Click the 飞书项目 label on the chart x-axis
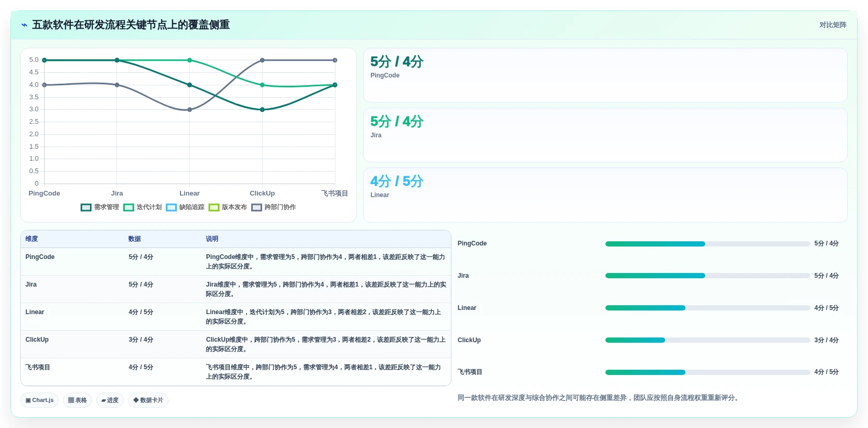 [334, 193]
